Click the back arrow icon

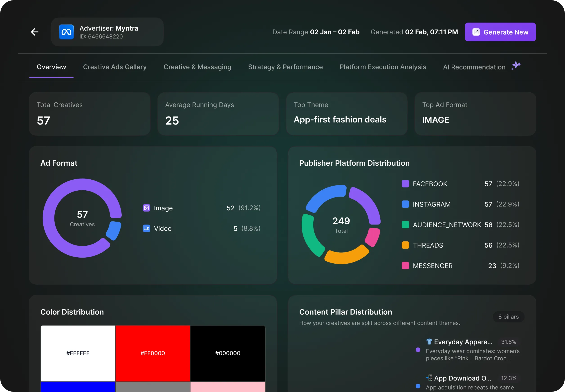pyautogui.click(x=35, y=32)
